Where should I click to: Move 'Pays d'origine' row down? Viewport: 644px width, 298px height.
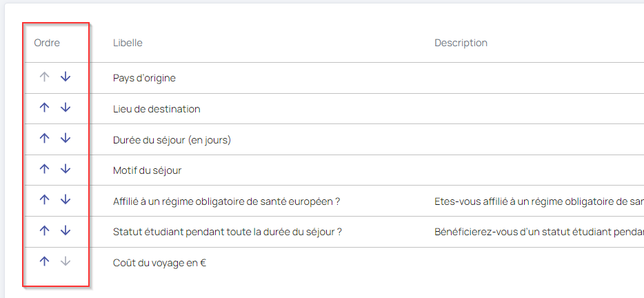coord(66,77)
